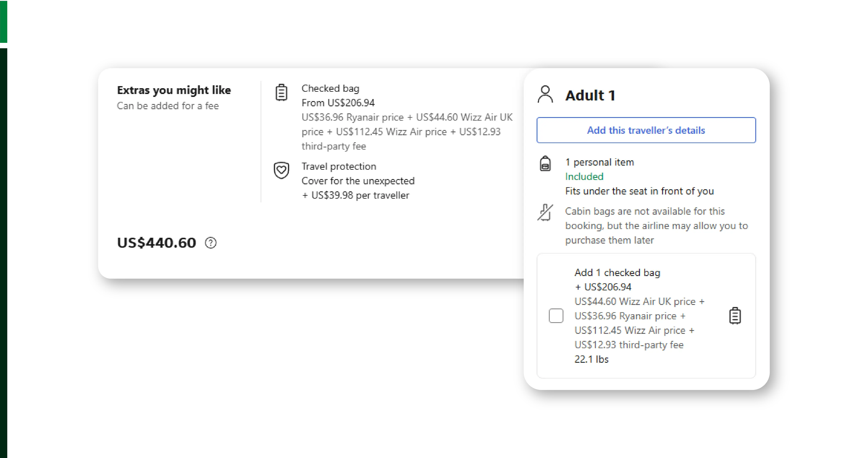Click the US$440.60 total price
Viewport: 868px width, 458px height.
point(157,243)
